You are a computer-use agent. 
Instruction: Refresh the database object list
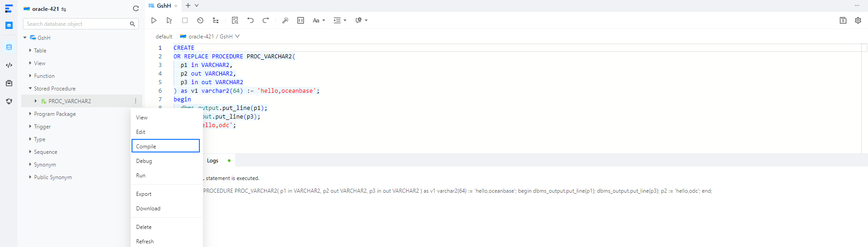pyautogui.click(x=136, y=9)
